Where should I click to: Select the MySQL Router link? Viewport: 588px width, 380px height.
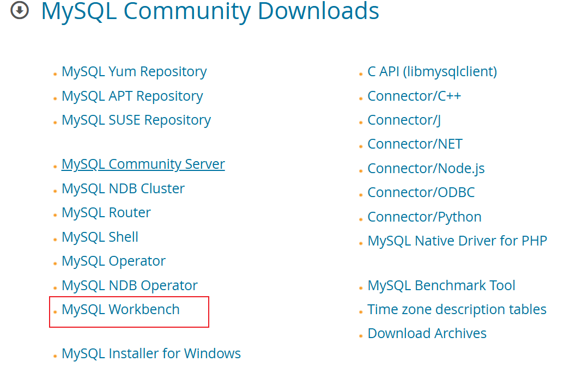(106, 212)
